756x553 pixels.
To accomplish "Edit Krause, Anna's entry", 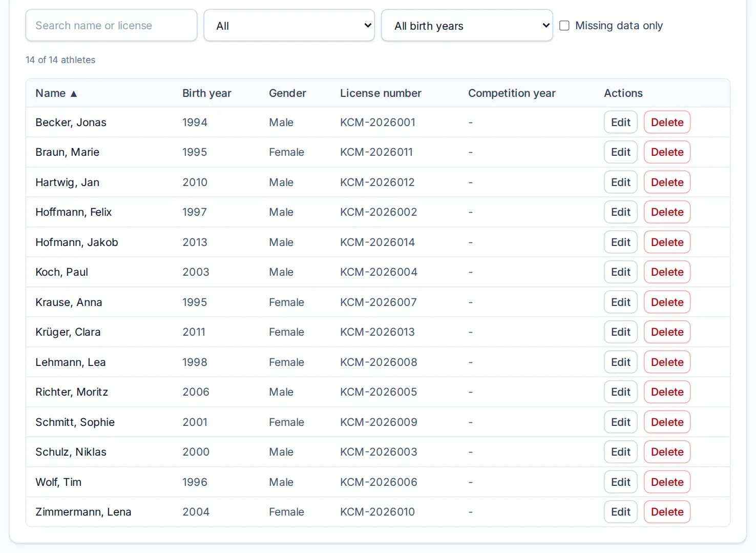I will tap(621, 302).
